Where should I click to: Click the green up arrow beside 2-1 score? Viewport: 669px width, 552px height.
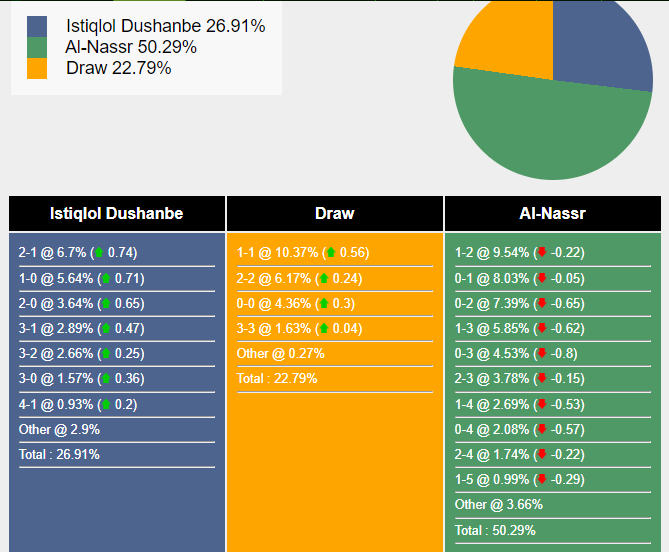99,252
